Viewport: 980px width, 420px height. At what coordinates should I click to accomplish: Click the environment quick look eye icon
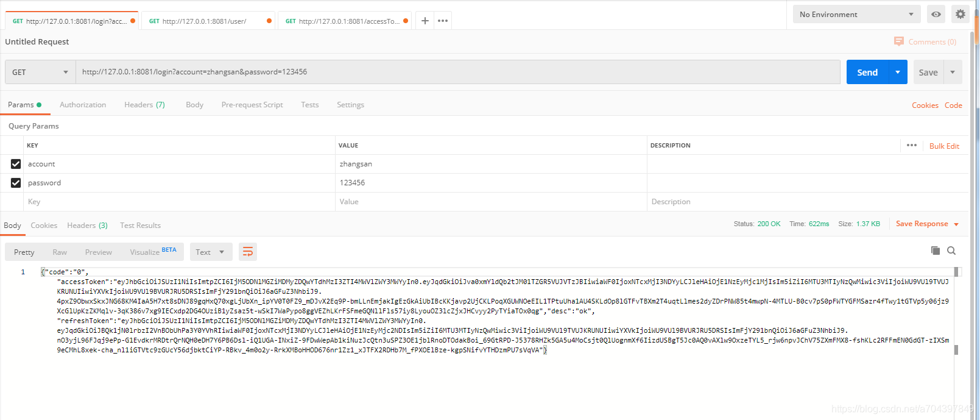(x=936, y=14)
